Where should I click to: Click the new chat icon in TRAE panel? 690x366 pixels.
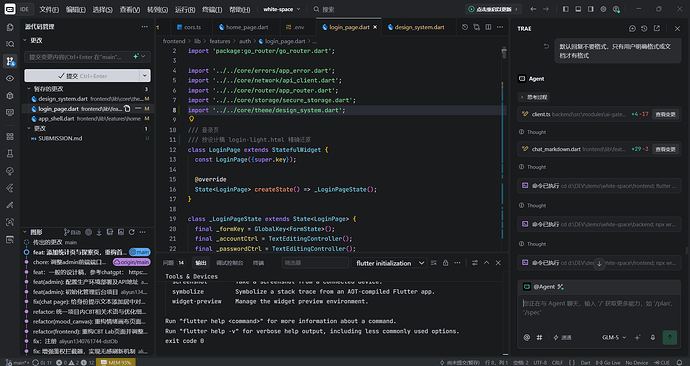click(x=632, y=28)
